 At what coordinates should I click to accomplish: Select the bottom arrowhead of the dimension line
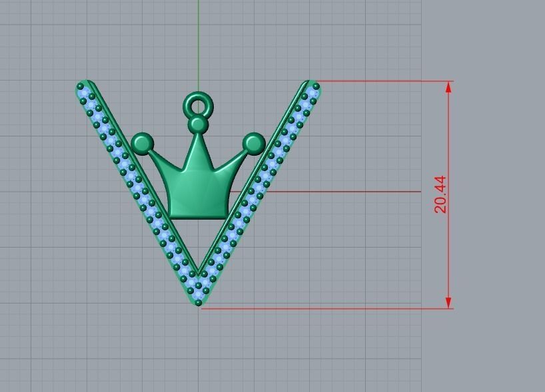(448, 303)
